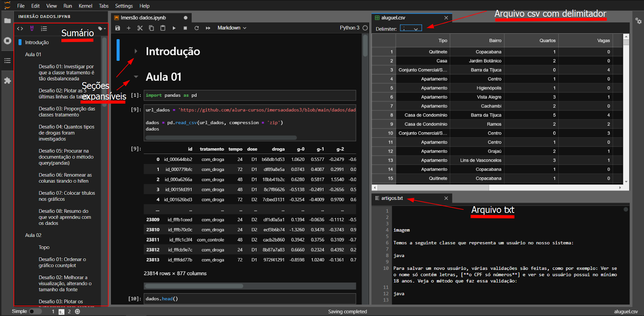644x316 pixels.
Task: Jump to Aula 01 in table of contents
Action: (33, 54)
